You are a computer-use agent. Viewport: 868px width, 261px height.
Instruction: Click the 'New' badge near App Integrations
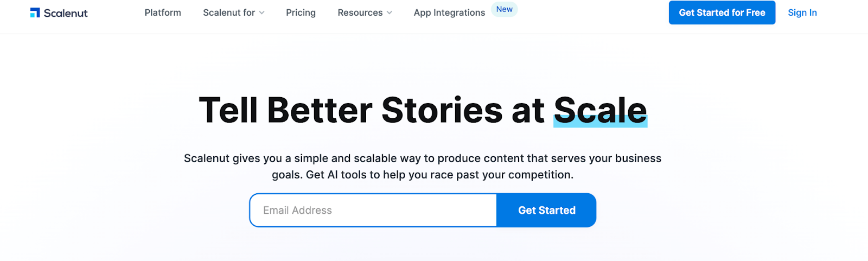[504, 9]
